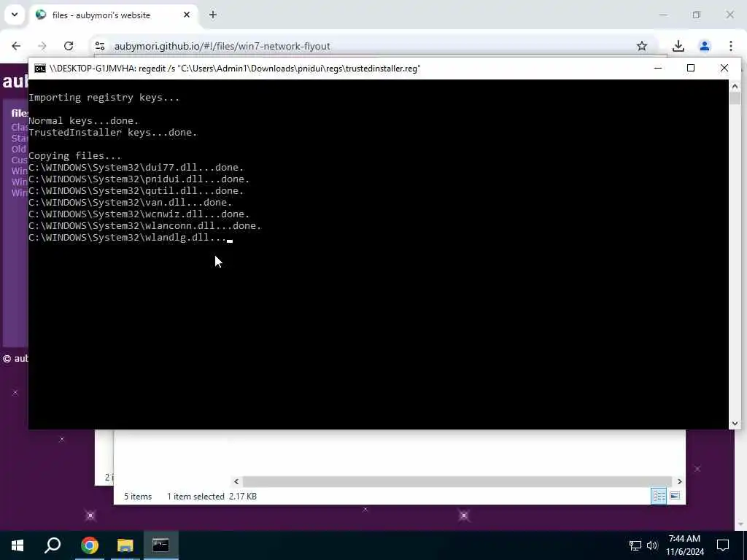Open the volume tray icon
Screen dimensions: 747x560
click(x=652, y=545)
